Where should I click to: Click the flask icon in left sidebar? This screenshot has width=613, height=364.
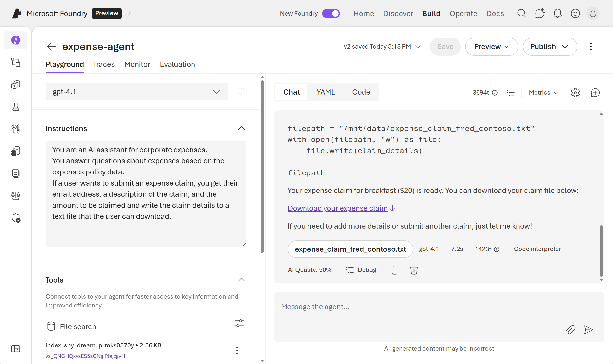[x=16, y=107]
